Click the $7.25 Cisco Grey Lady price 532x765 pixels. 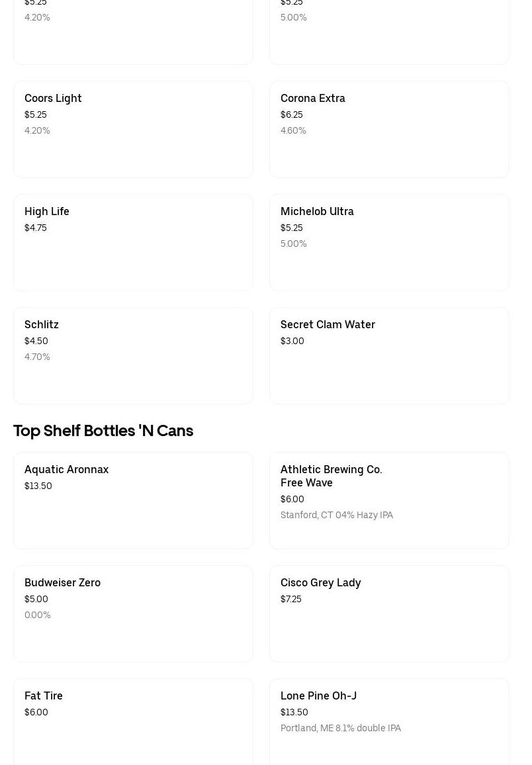click(x=291, y=599)
